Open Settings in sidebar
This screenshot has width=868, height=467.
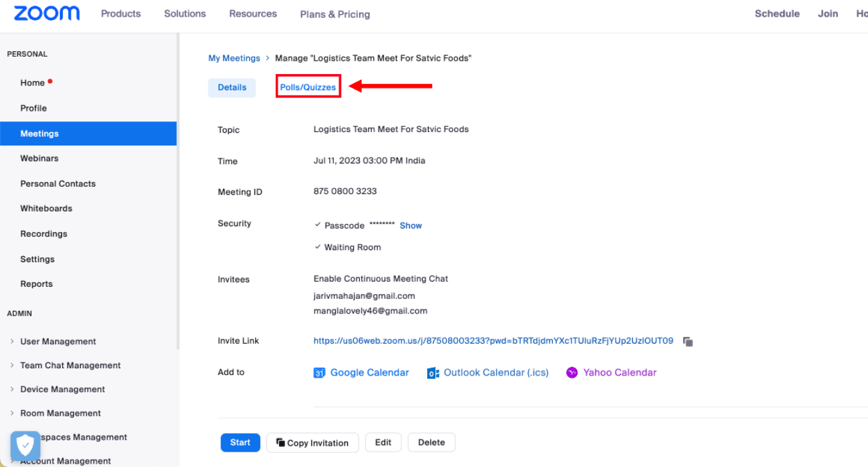coord(37,259)
